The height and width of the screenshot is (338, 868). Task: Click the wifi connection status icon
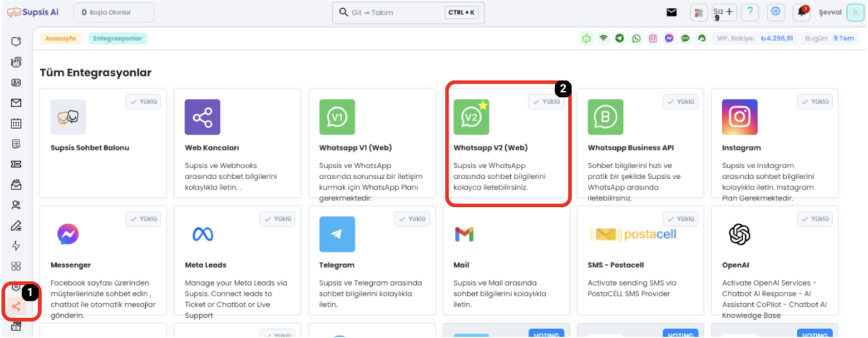pyautogui.click(x=604, y=39)
